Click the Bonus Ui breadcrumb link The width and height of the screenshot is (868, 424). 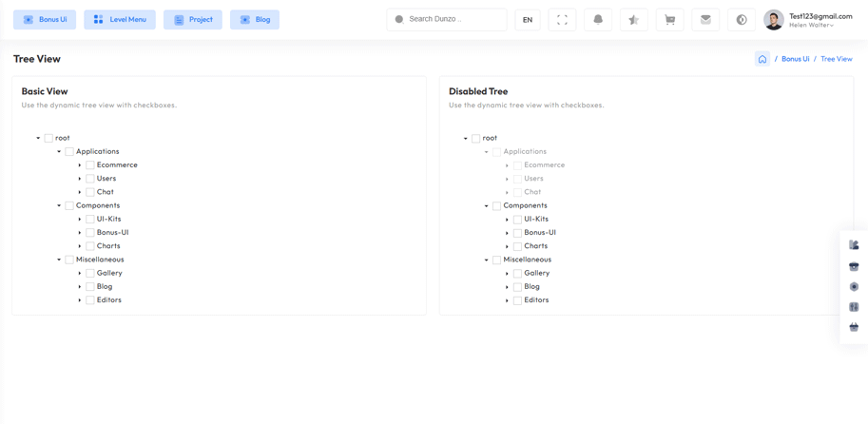click(x=795, y=59)
